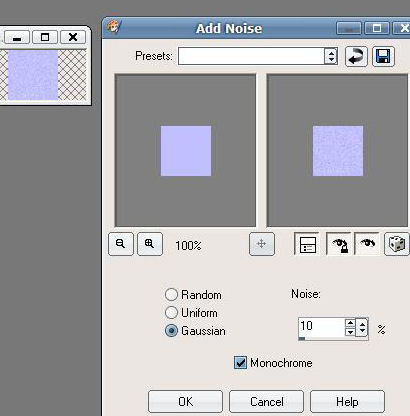Screen dimensions: 410x416
Task: Click the zoom out magnifier icon
Action: pos(121,244)
